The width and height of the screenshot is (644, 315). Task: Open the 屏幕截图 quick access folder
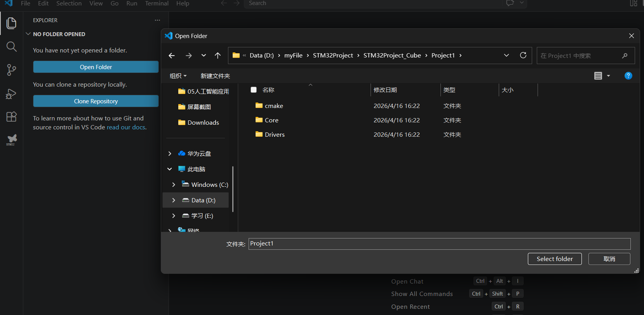[195, 107]
